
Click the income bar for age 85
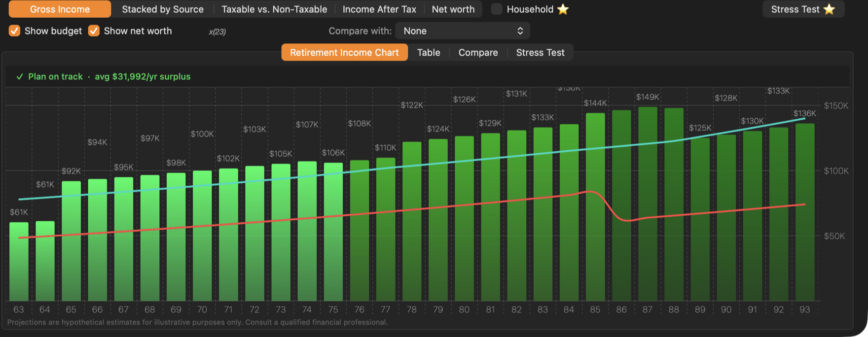click(595, 207)
